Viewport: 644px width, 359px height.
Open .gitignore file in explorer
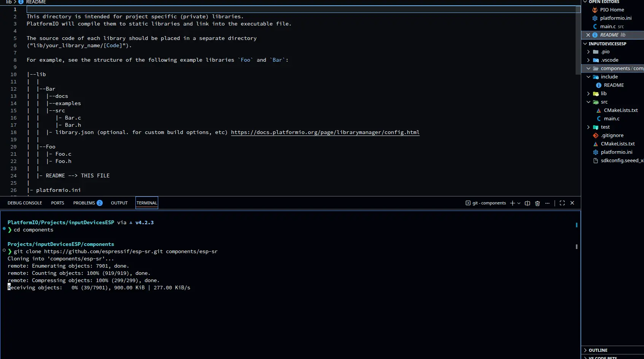coord(612,136)
